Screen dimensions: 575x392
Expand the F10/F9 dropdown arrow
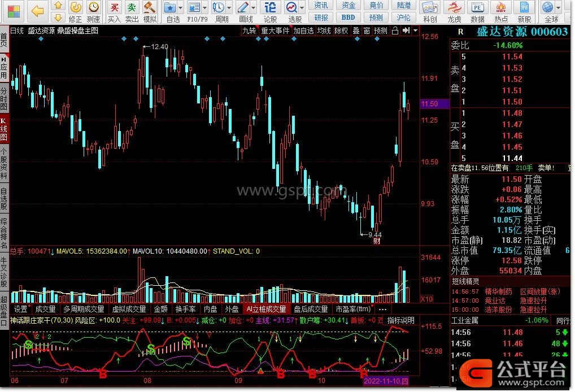(204, 7)
